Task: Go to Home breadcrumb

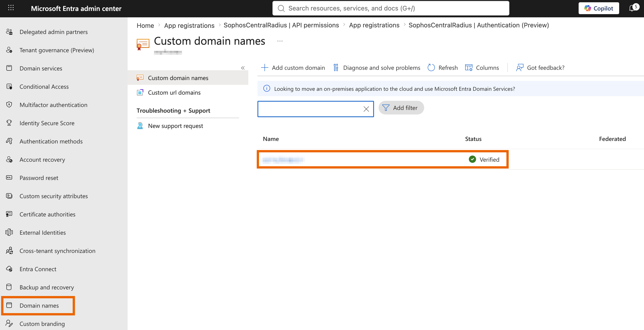Action: click(x=145, y=25)
